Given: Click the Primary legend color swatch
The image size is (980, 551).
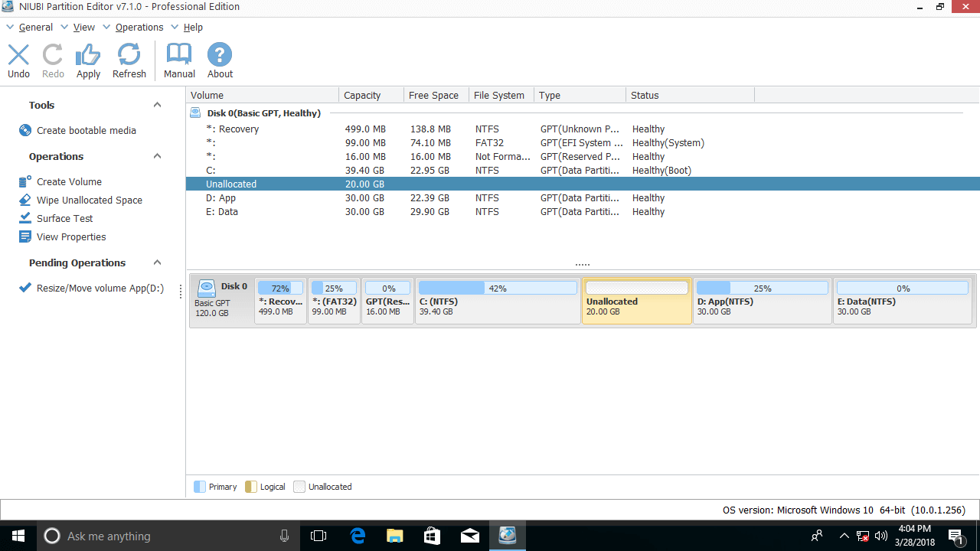Looking at the screenshot, I should [x=200, y=487].
